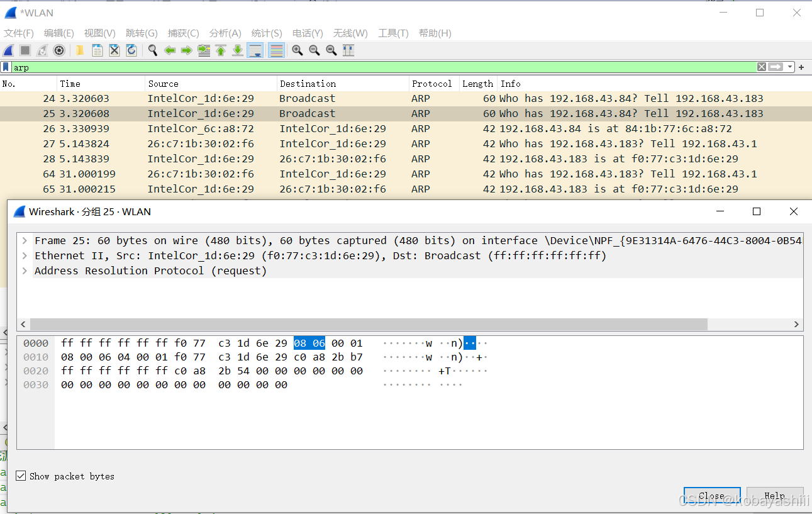Open the 分析(A) menu
The width and height of the screenshot is (812, 514).
(x=225, y=33)
